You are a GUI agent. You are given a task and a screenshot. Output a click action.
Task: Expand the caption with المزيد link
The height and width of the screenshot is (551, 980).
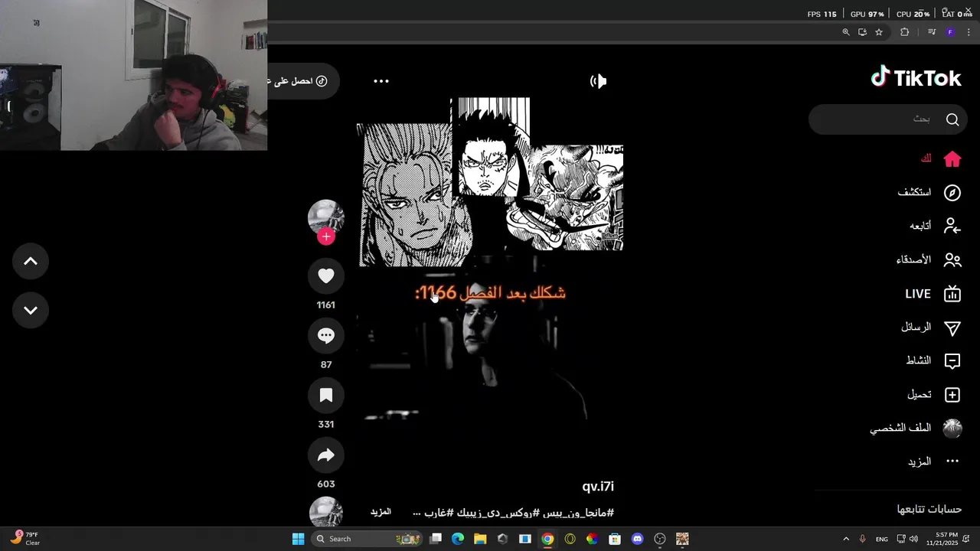click(381, 512)
